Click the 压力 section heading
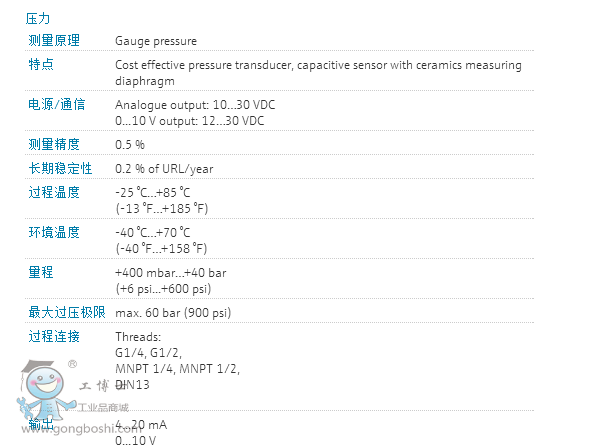Image resolution: width=612 pixels, height=448 pixels. (x=37, y=18)
